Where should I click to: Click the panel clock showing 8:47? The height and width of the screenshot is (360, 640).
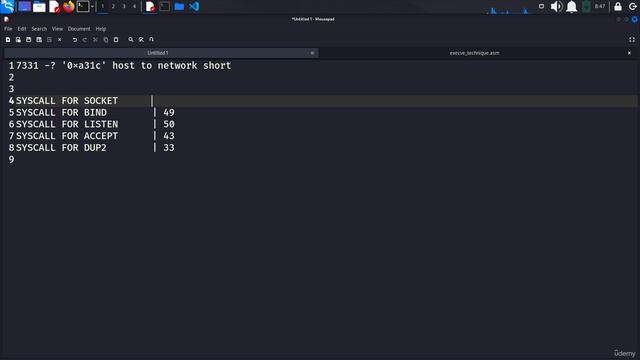tap(600, 7)
